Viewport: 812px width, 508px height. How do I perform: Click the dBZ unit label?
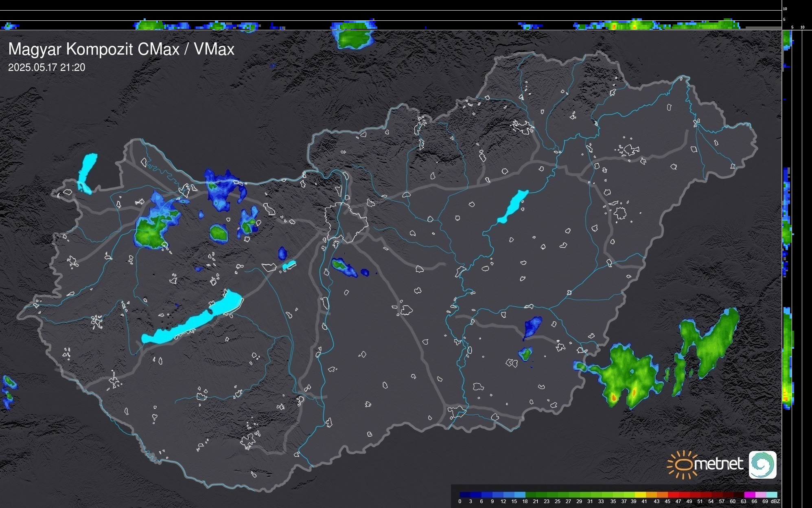775,501
